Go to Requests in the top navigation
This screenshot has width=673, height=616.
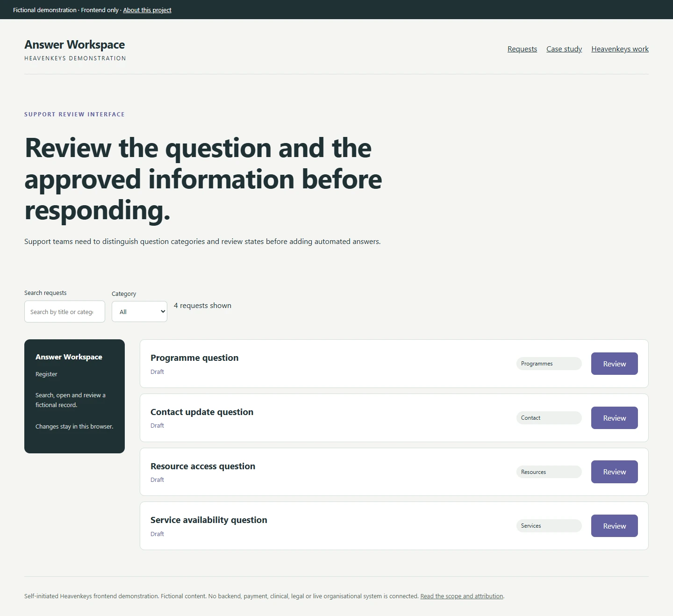(522, 49)
